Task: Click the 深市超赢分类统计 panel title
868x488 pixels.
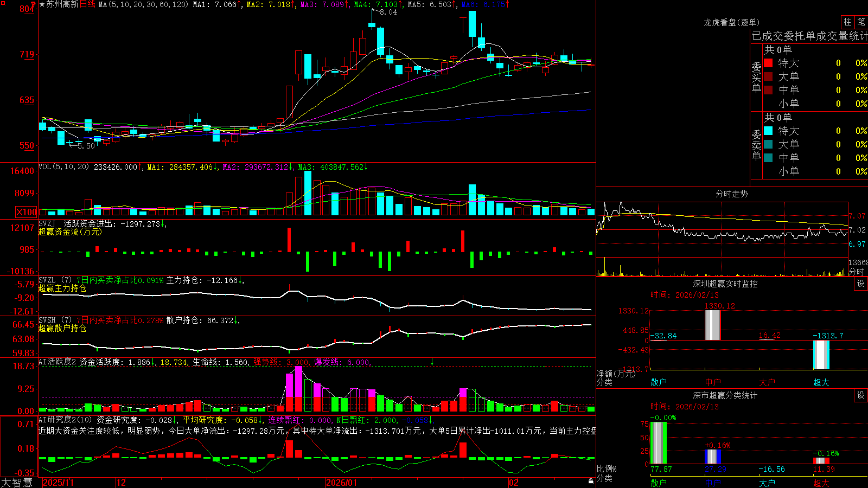Action: [x=725, y=395]
